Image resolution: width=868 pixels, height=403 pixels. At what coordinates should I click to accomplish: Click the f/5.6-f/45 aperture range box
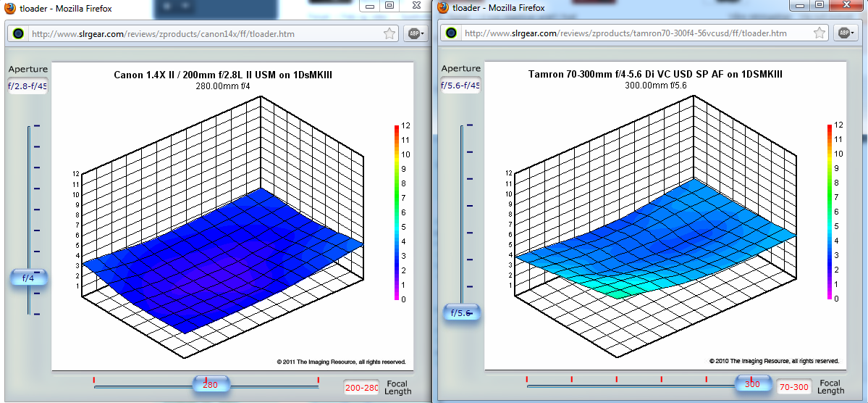click(460, 86)
